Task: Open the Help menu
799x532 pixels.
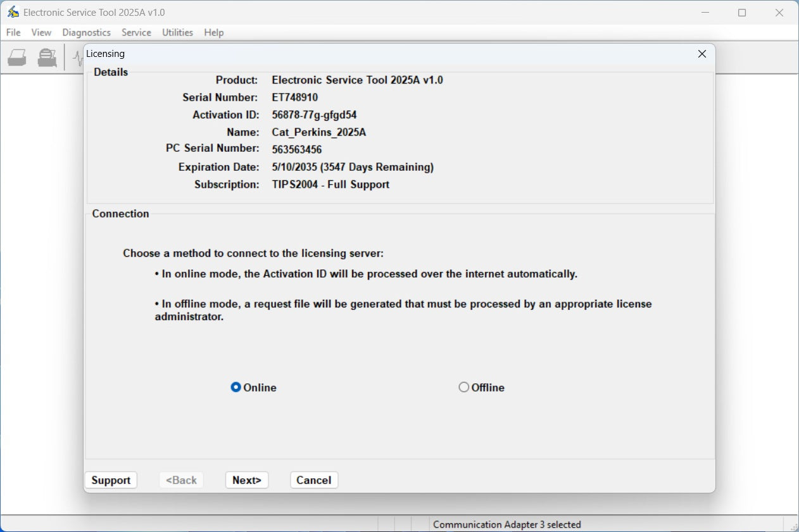Action: pos(214,32)
